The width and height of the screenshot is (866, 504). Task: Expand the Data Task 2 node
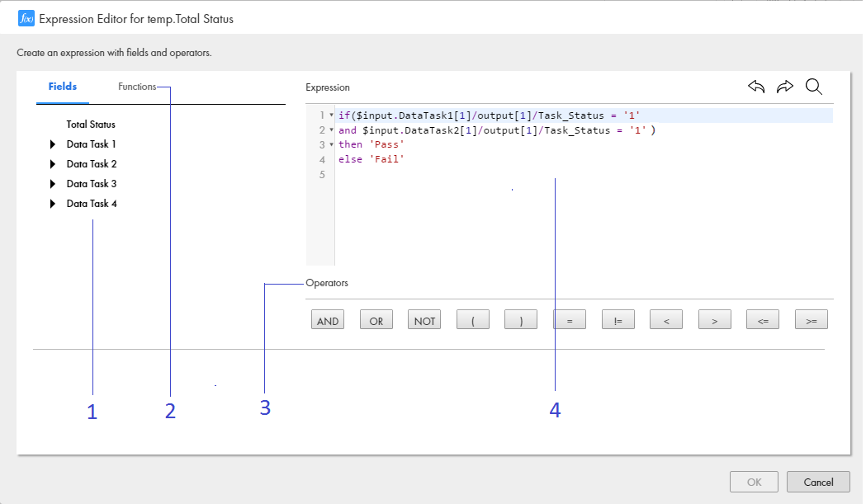coord(53,164)
